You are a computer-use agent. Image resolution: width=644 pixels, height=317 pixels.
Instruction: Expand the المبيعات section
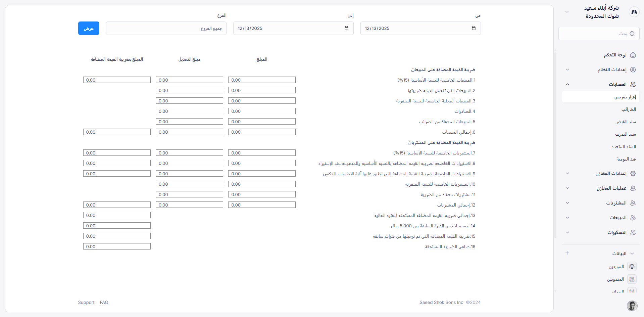pyautogui.click(x=567, y=218)
